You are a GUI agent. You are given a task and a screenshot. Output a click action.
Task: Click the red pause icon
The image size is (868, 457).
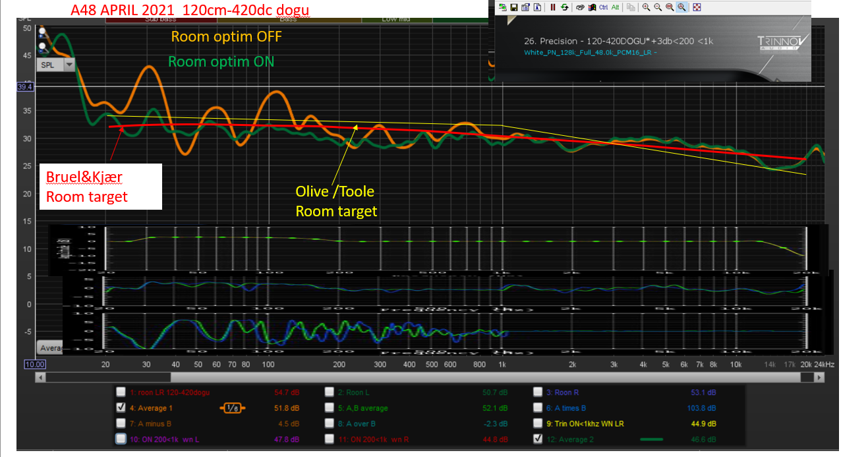(553, 7)
